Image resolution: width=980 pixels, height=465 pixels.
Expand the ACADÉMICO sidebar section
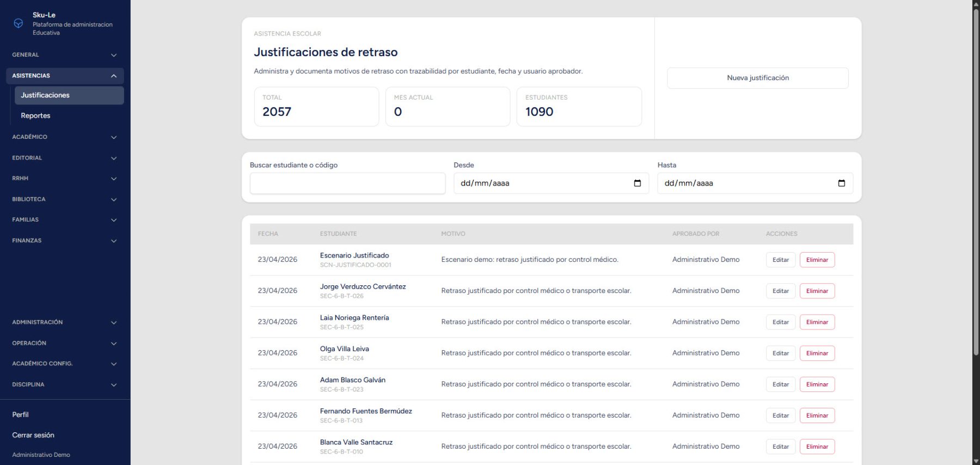pos(65,137)
